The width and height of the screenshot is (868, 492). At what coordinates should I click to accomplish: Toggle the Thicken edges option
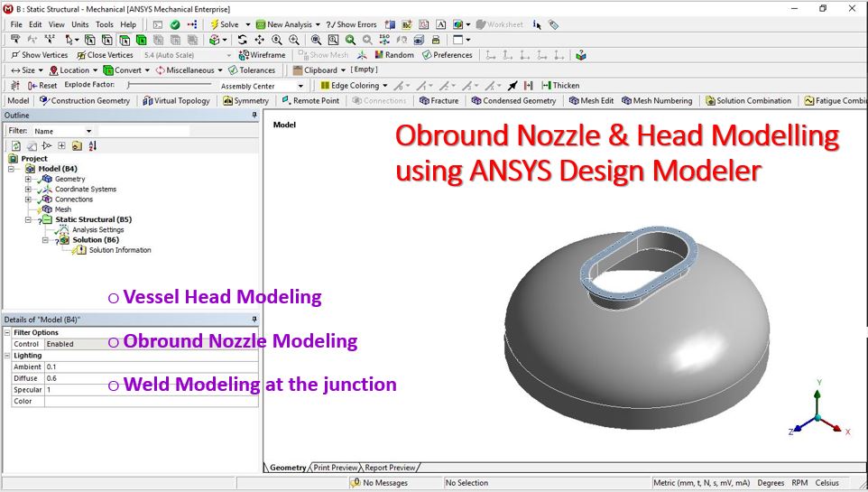click(560, 86)
